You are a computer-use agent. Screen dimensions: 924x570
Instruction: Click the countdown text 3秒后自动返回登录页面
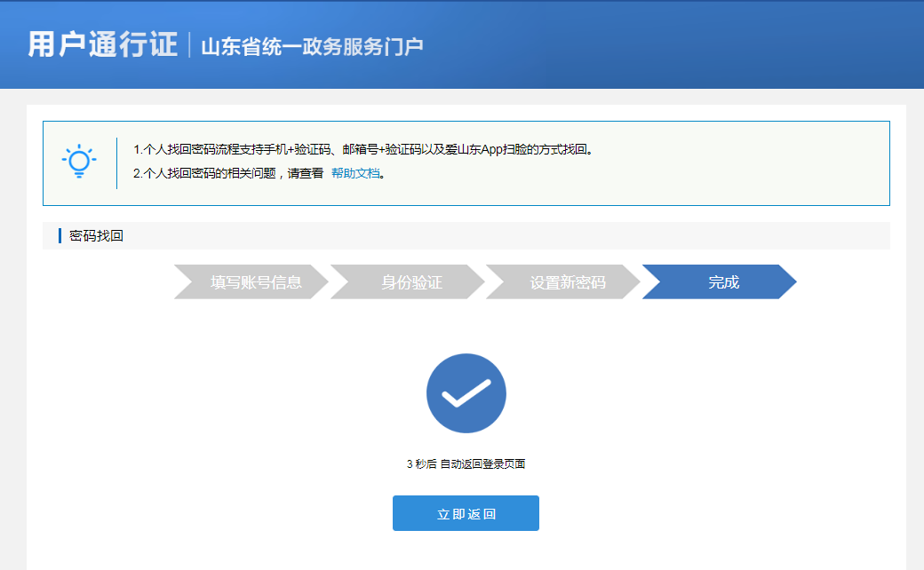[x=466, y=463]
